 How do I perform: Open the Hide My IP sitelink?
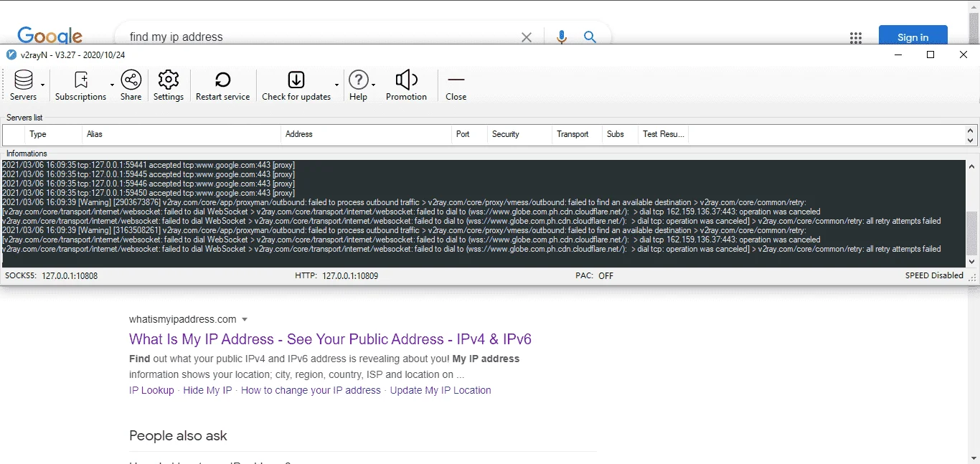click(x=207, y=390)
